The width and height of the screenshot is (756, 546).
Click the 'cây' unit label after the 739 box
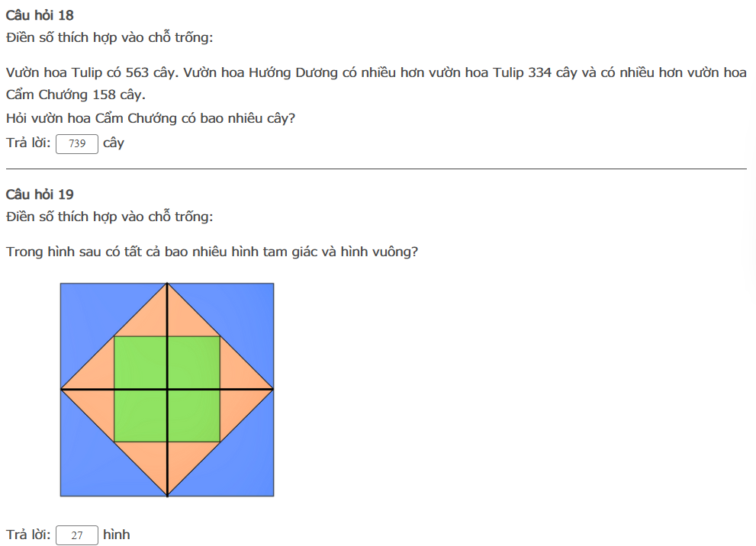114,143
